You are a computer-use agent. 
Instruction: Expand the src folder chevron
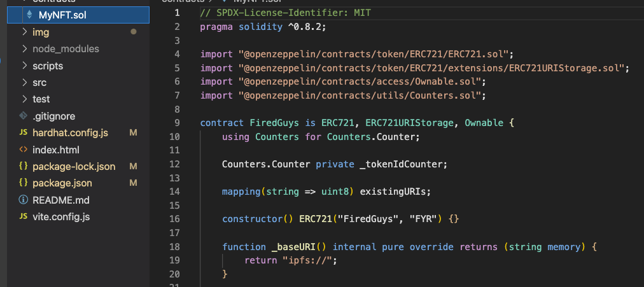24,82
